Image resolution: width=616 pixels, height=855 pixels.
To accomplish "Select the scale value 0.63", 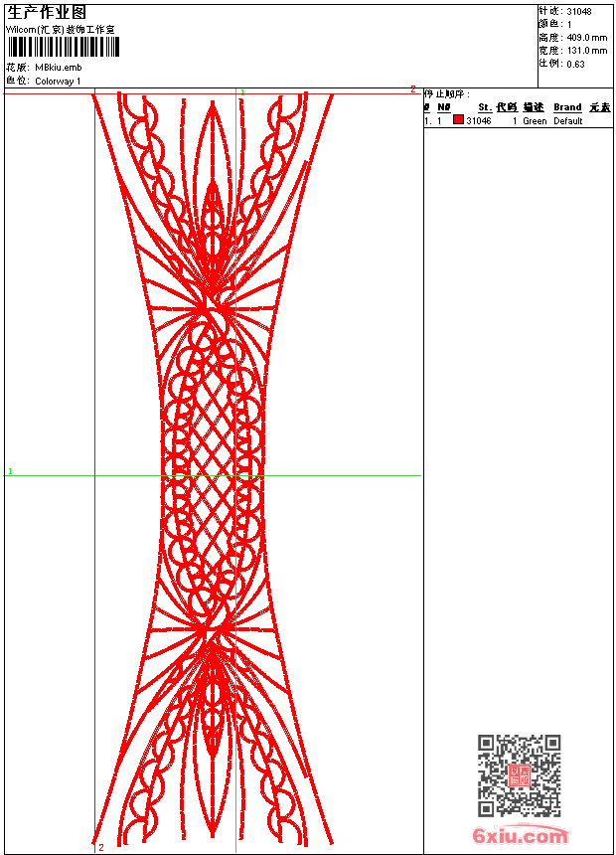I will click(x=575, y=64).
